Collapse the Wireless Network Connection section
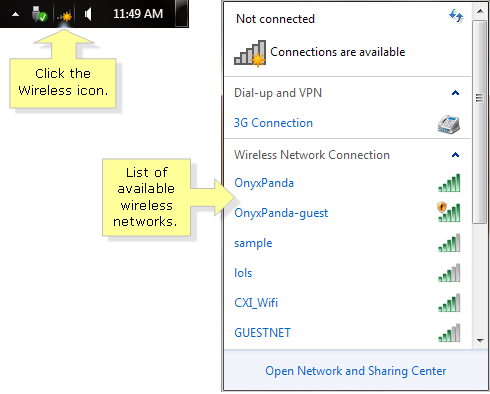The height and width of the screenshot is (394, 490). pyautogui.click(x=455, y=155)
